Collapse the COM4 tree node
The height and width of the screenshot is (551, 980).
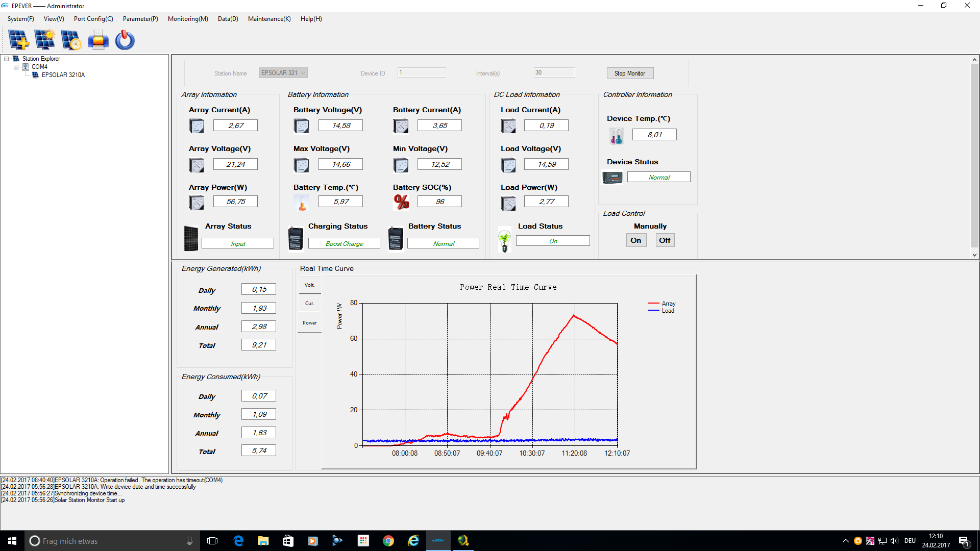tap(16, 67)
